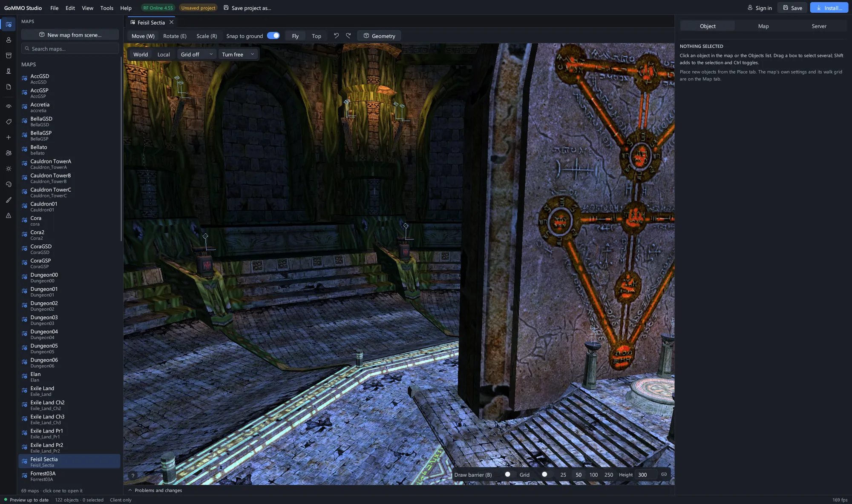Toggle the Snap to ground switch
This screenshot has height=504, width=852.
tap(273, 36)
